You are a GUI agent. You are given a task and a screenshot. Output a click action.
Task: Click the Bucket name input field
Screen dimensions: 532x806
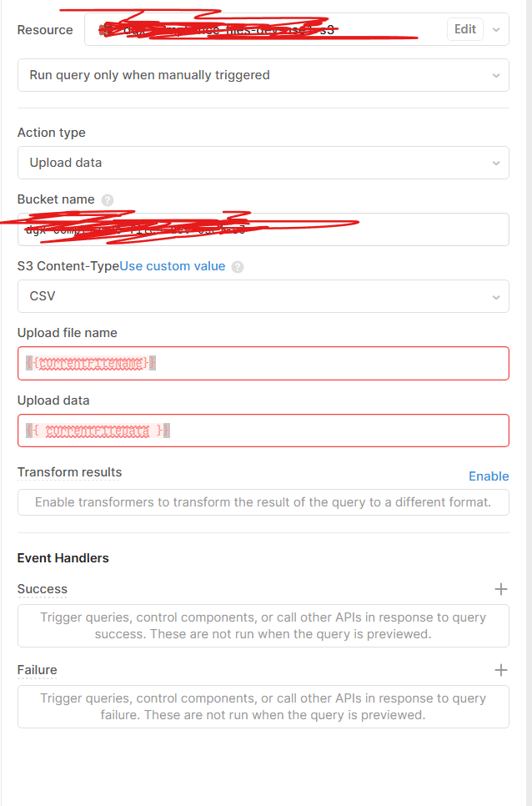coord(263,229)
